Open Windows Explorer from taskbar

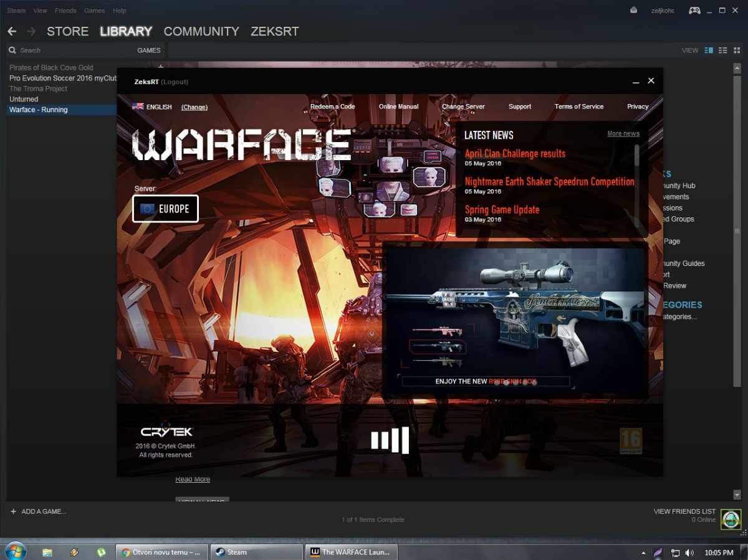pos(47,552)
